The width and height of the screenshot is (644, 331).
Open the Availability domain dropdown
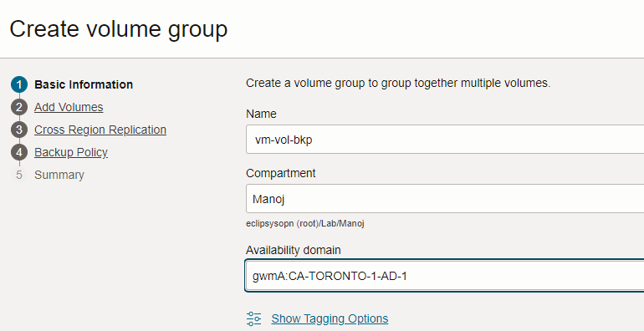pos(445,276)
